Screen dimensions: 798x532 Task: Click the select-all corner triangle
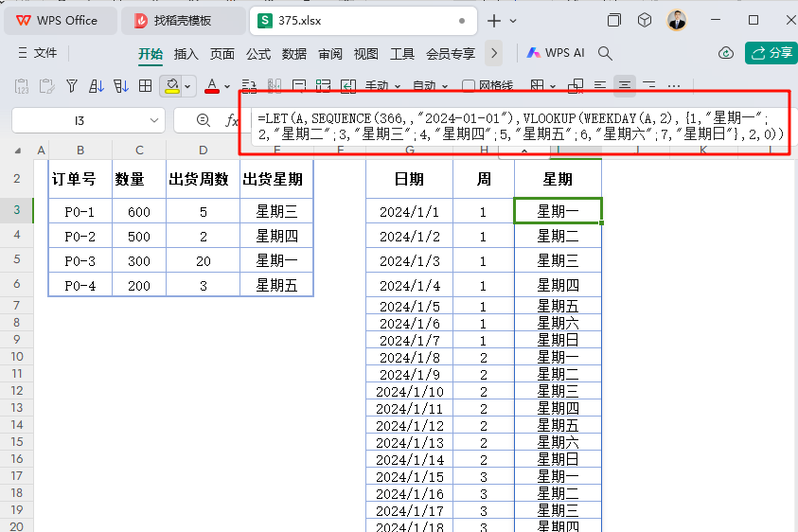pos(18,151)
